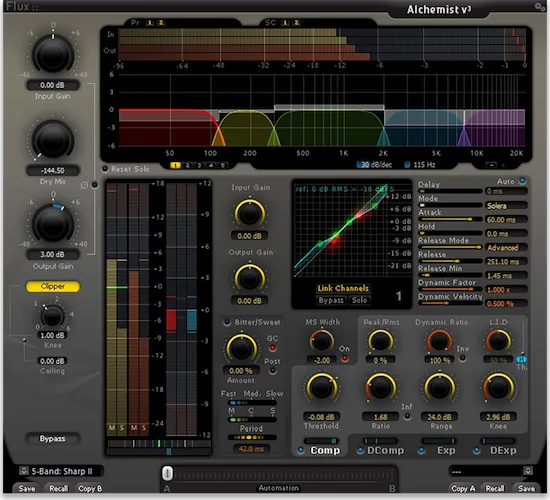
Task: Click Copy A button
Action: point(463,488)
